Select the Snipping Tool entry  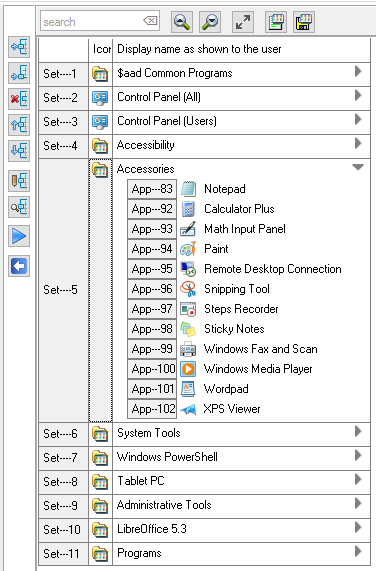click(237, 289)
